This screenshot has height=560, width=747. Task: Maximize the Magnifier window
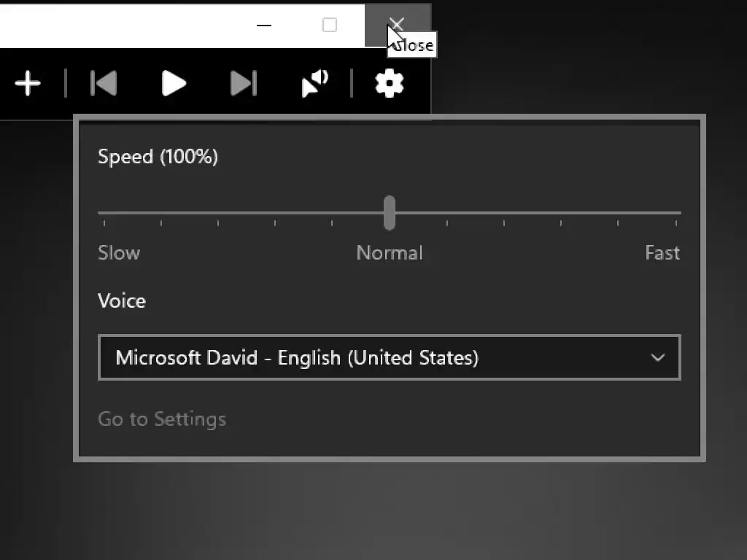tap(330, 26)
